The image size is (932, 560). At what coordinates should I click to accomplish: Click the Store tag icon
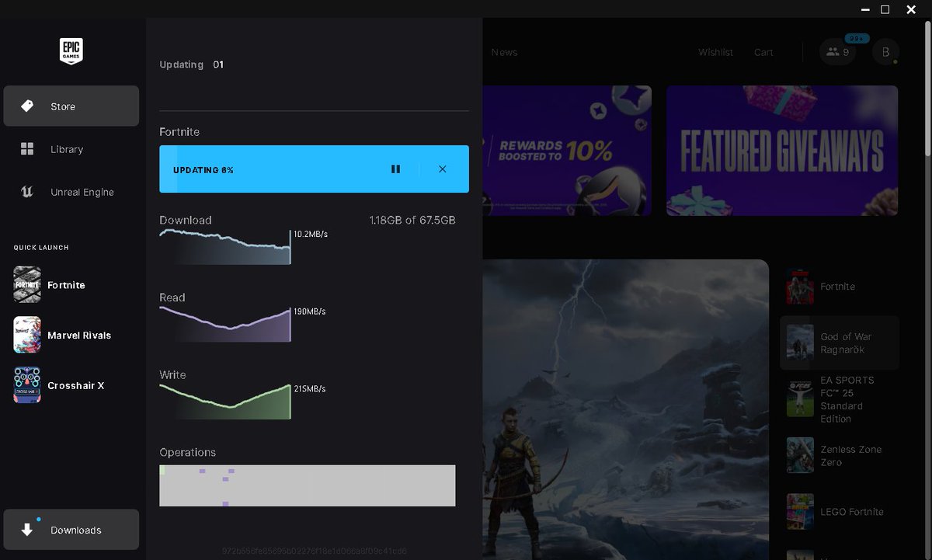(27, 106)
